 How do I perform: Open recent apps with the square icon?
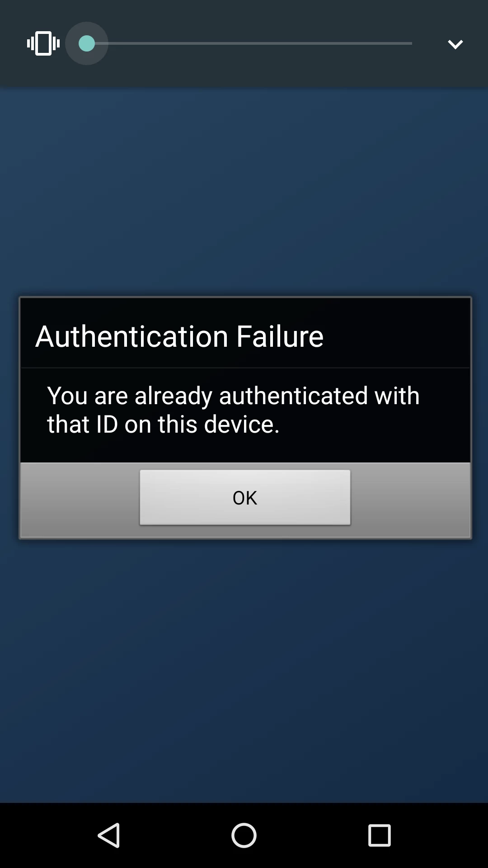pyautogui.click(x=380, y=835)
